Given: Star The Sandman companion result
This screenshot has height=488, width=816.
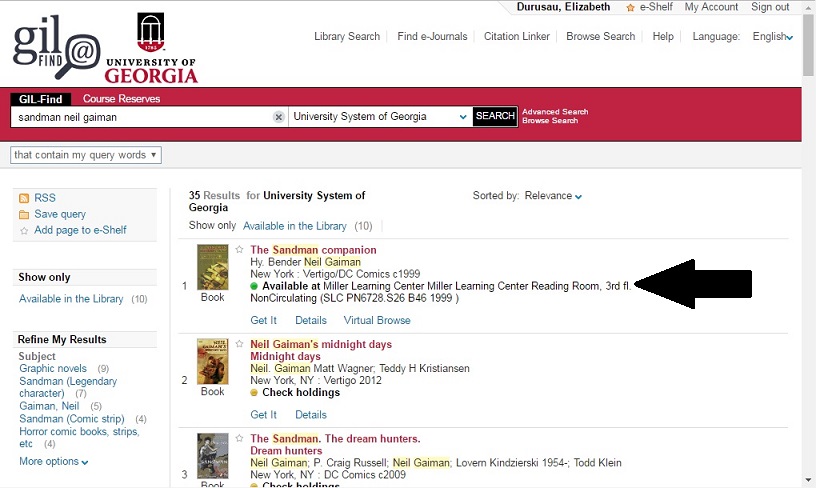Looking at the screenshot, I should (x=240, y=250).
